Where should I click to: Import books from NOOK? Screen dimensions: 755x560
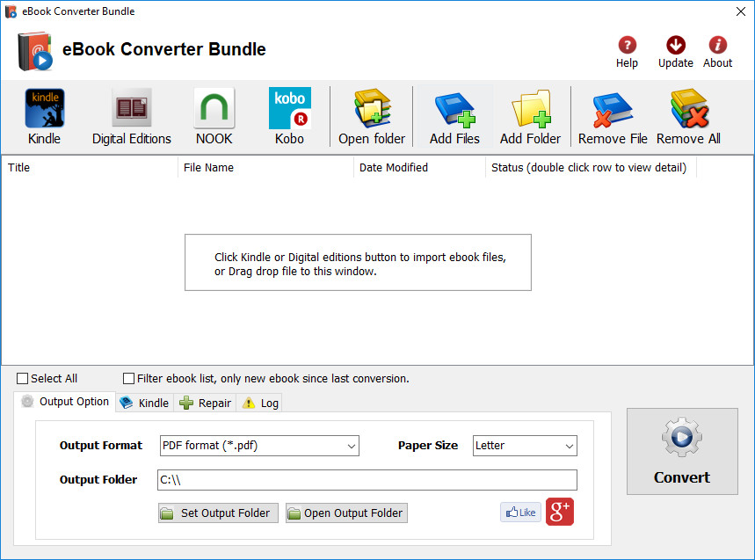[x=214, y=117]
